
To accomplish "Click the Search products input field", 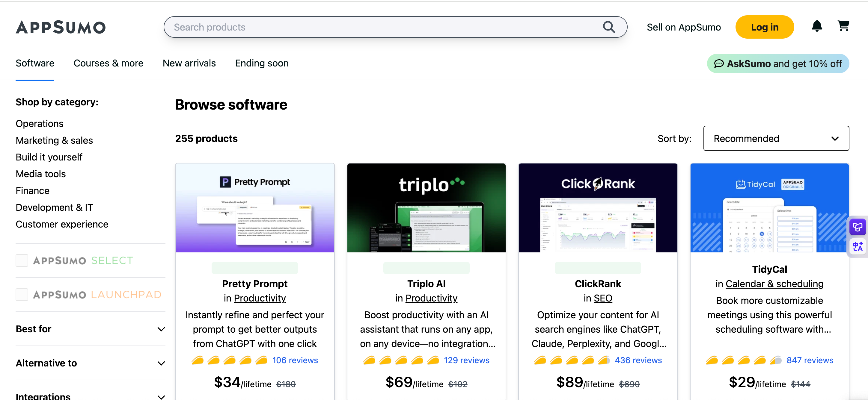I will pyautogui.click(x=395, y=27).
